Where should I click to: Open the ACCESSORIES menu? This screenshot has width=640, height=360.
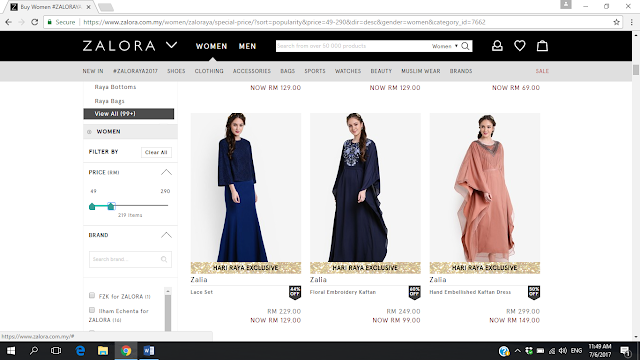tap(252, 71)
